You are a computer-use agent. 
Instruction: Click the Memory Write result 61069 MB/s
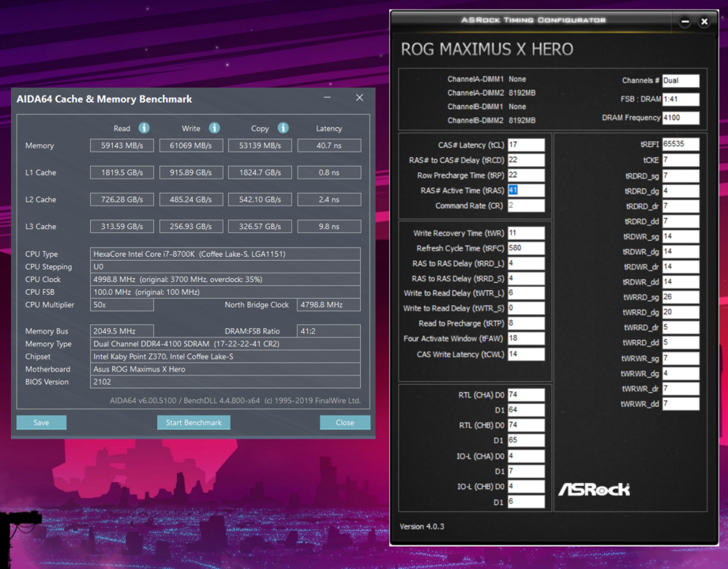coord(191,145)
